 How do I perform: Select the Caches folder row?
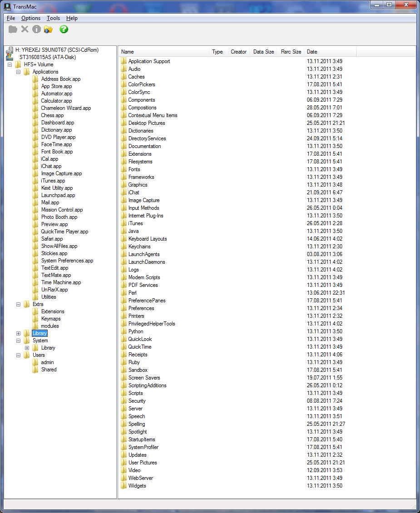136,77
